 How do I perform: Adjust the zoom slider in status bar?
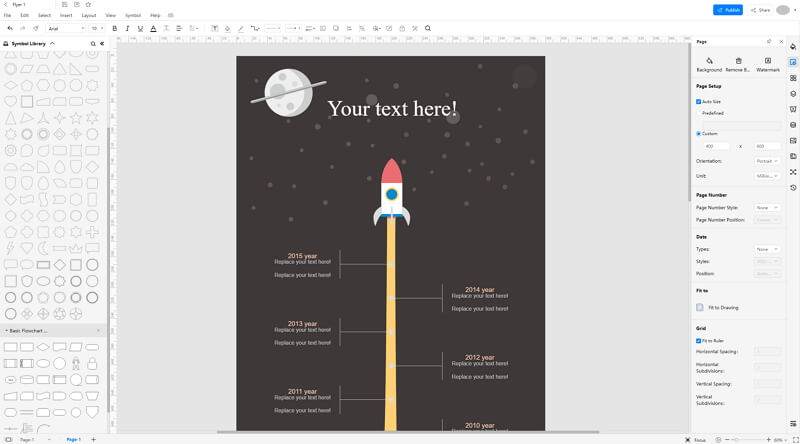[x=749, y=439]
